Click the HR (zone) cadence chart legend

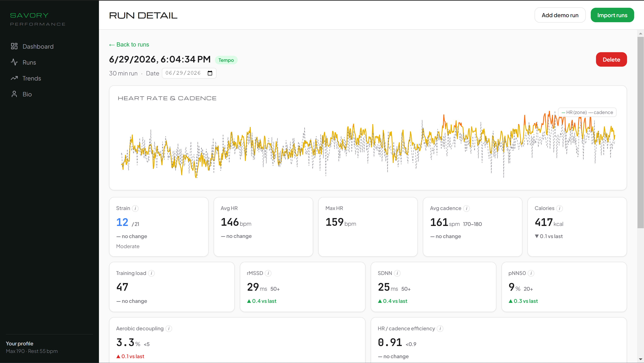[587, 112]
